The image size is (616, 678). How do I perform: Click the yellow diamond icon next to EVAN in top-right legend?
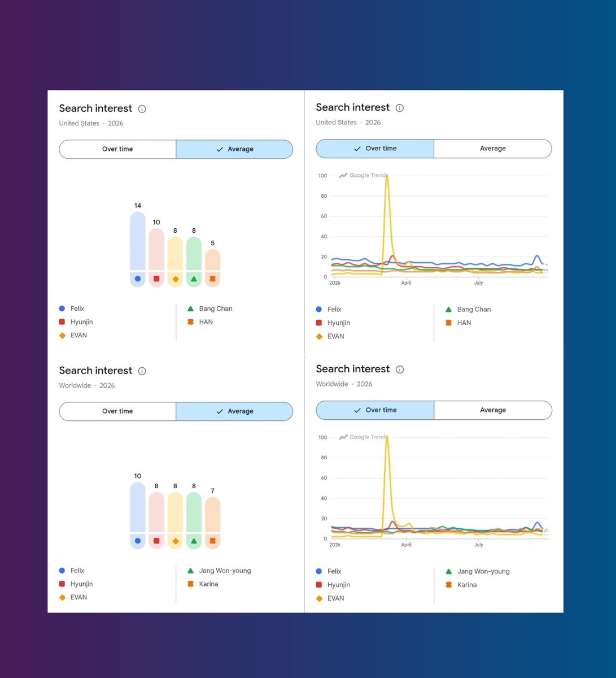click(x=319, y=336)
